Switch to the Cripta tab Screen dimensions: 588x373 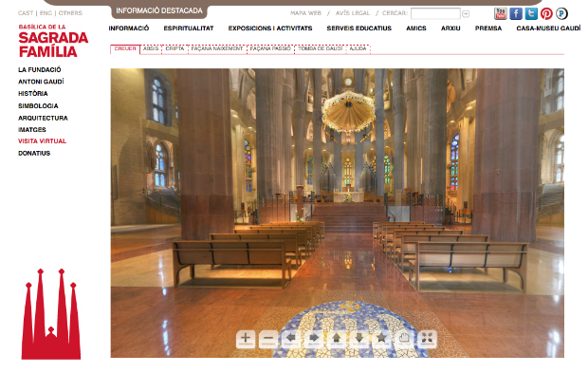(175, 48)
